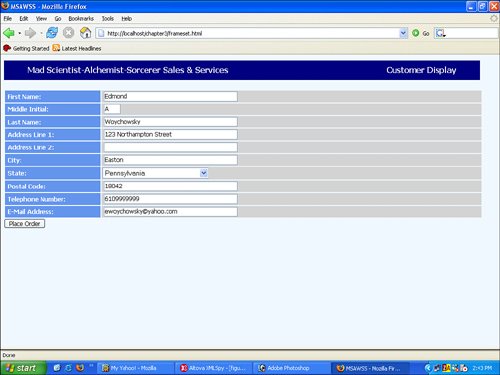Click the First Name input field
Viewport: 500px width, 375px height.
pyautogui.click(x=170, y=96)
